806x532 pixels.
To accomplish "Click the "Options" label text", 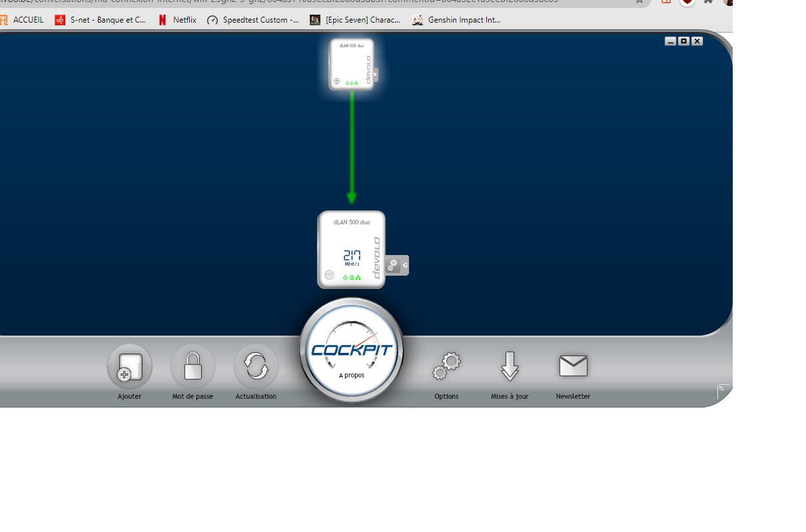I will 446,396.
